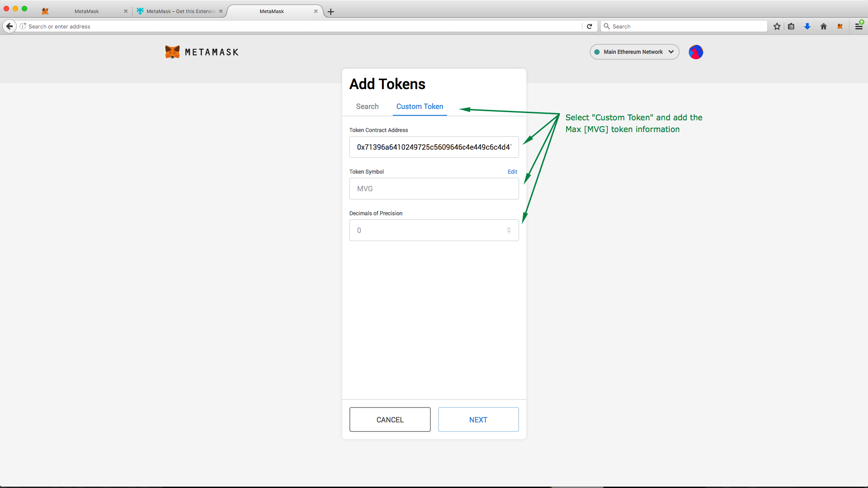Screen dimensions: 868x488
Task: Close the first MetaMask tab
Action: 126,11
